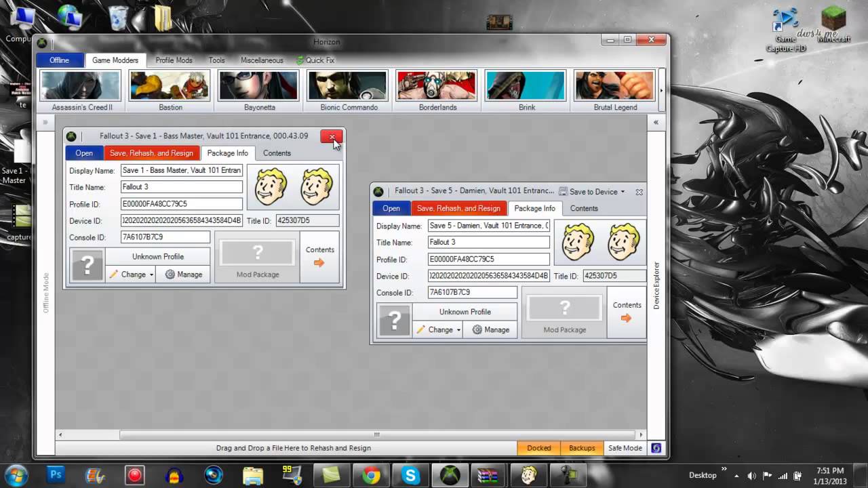Click Display Name field in Save 5 window

[x=489, y=226]
